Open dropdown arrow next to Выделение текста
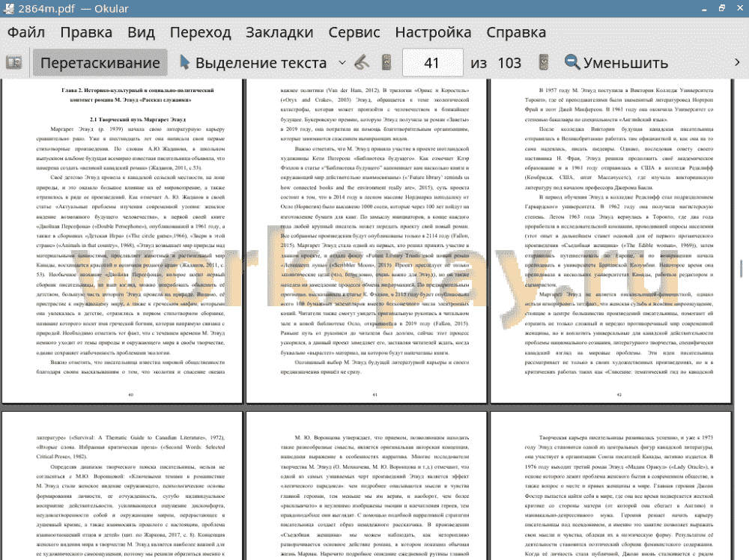This screenshot has height=560, width=749. tap(342, 63)
